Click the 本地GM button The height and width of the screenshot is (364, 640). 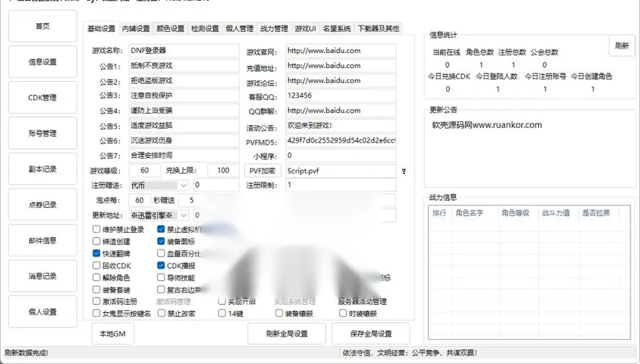pyautogui.click(x=112, y=334)
